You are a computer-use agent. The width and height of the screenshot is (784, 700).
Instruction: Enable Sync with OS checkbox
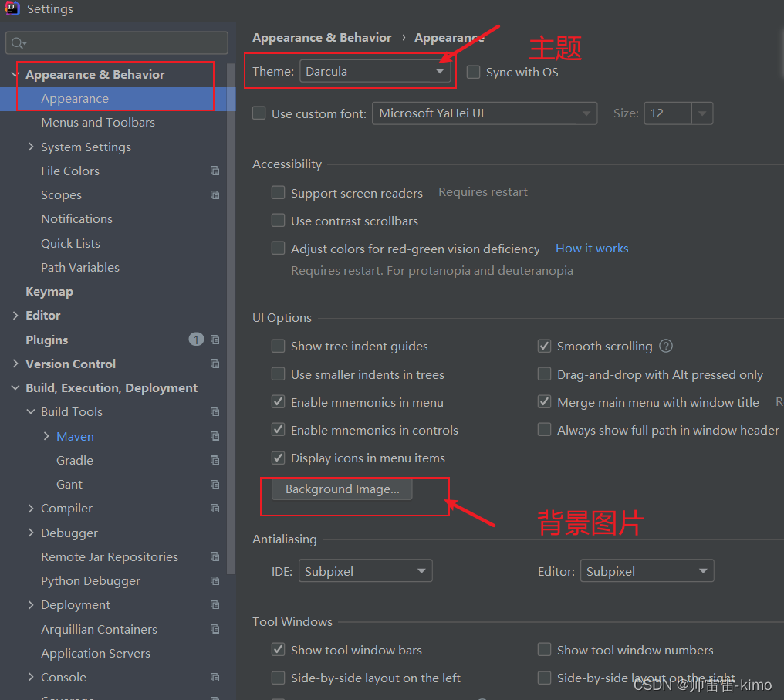point(473,72)
